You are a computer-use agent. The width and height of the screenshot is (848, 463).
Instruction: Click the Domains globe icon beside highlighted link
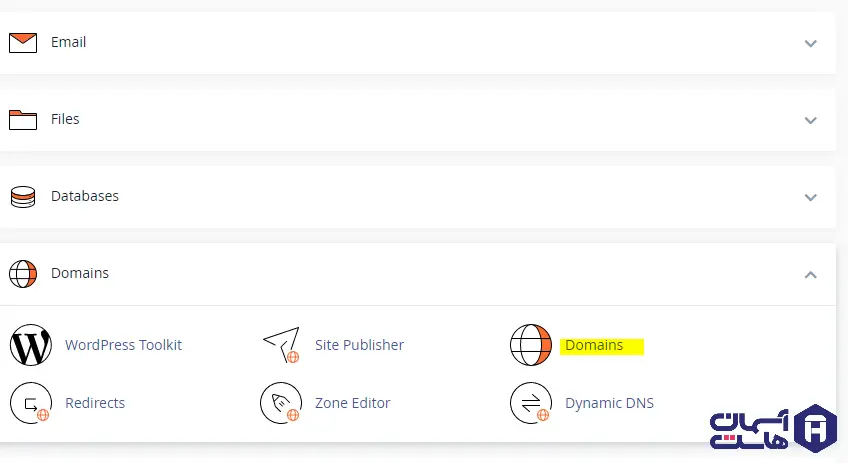pyautogui.click(x=531, y=345)
